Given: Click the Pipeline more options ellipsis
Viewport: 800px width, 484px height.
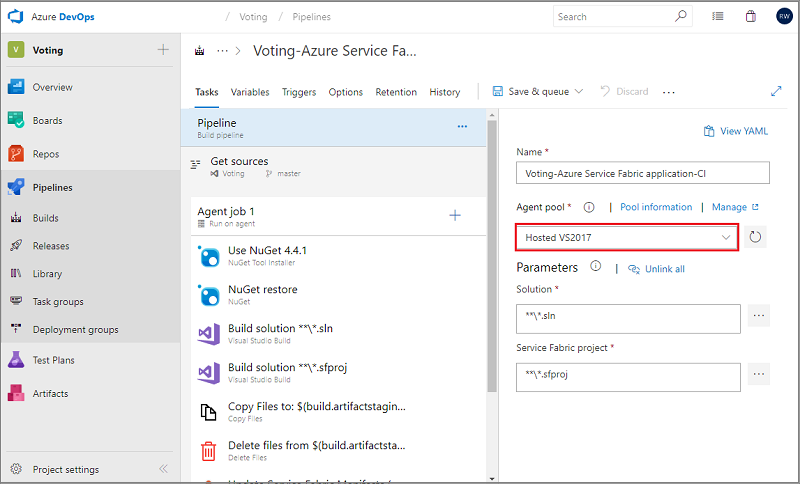Looking at the screenshot, I should pyautogui.click(x=462, y=126).
